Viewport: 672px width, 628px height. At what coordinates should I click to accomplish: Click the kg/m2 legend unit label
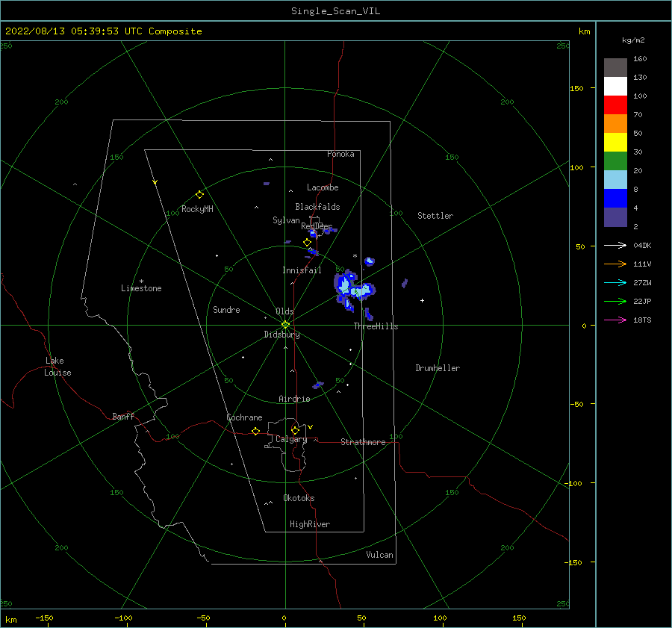click(633, 40)
